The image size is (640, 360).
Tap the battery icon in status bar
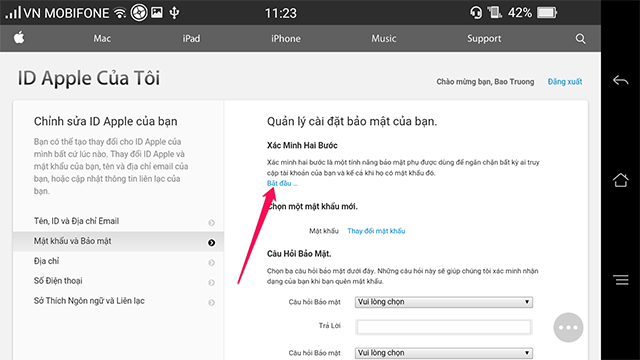[547, 13]
